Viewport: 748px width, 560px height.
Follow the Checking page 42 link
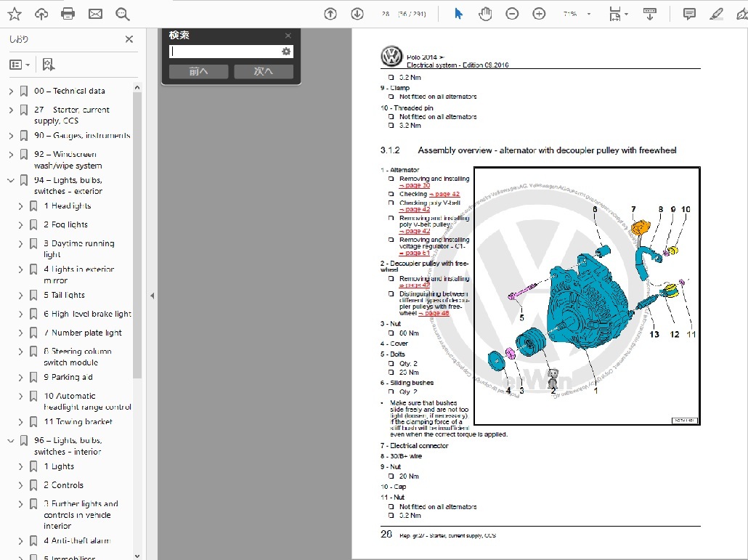coord(444,194)
